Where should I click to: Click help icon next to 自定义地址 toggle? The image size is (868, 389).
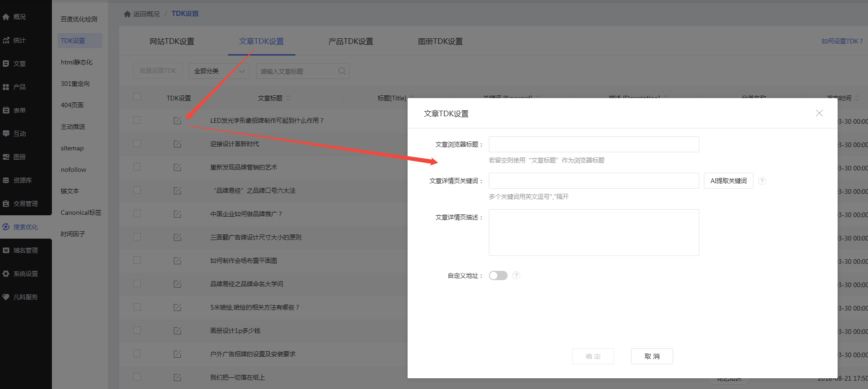point(516,276)
